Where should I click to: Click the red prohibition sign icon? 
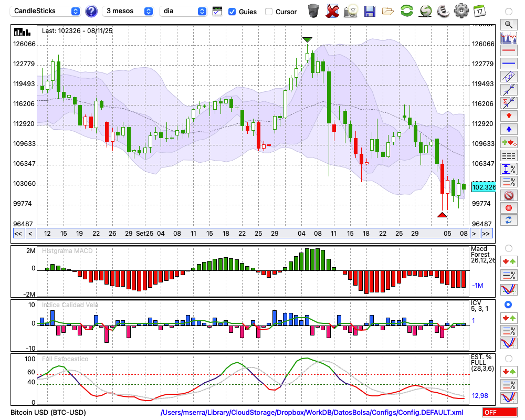[508, 195]
